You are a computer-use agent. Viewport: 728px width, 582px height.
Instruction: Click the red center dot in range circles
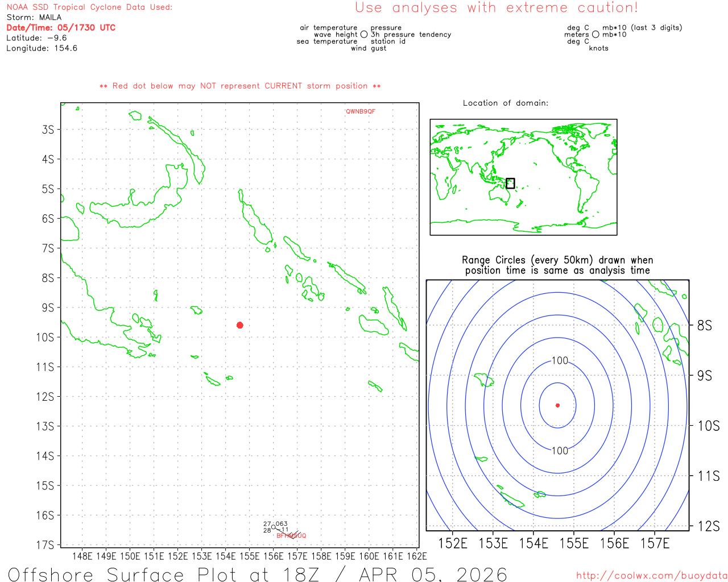pyautogui.click(x=557, y=405)
